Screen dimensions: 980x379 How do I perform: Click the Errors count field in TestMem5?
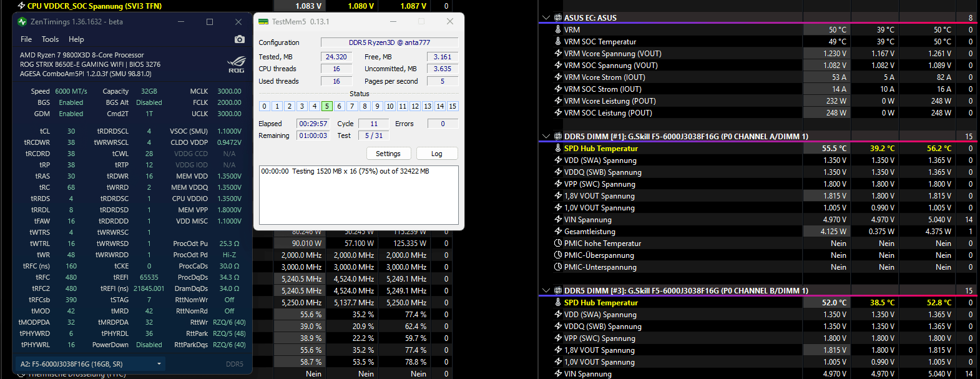point(443,124)
